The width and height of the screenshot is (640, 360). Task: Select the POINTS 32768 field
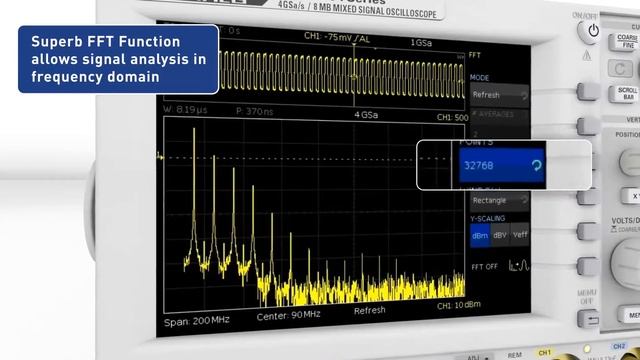pos(502,165)
